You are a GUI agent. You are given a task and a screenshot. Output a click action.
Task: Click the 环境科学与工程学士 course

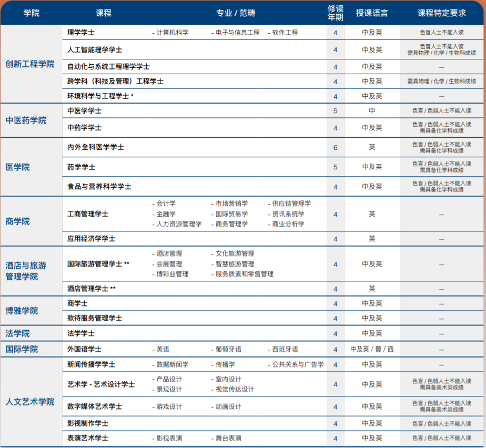pos(100,96)
